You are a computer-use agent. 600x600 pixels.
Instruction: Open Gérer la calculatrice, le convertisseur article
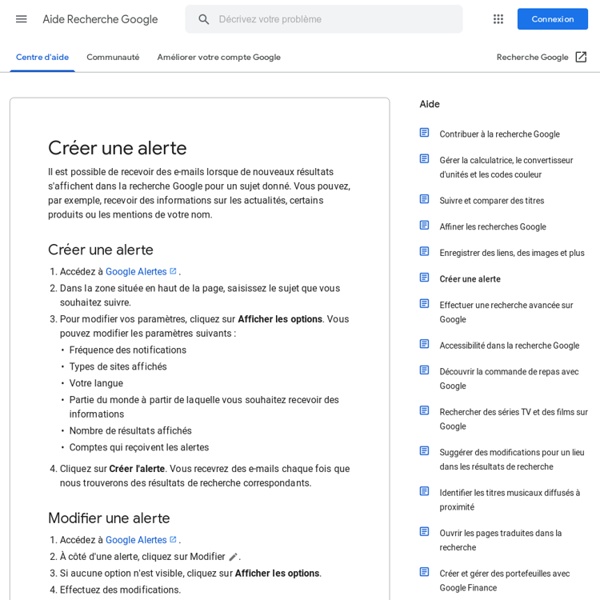[x=506, y=167]
